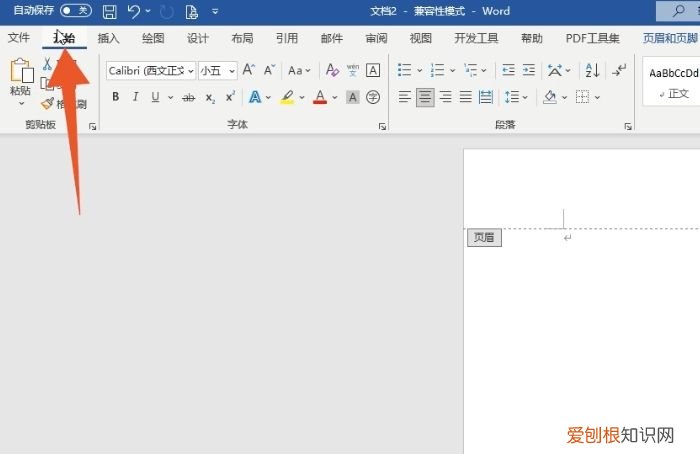Click the Multilevel List icon

(x=470, y=70)
